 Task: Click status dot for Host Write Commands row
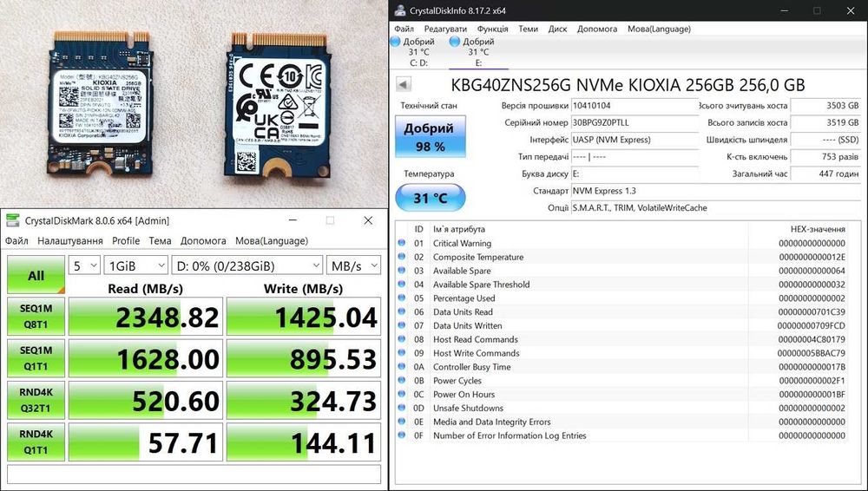click(x=402, y=352)
